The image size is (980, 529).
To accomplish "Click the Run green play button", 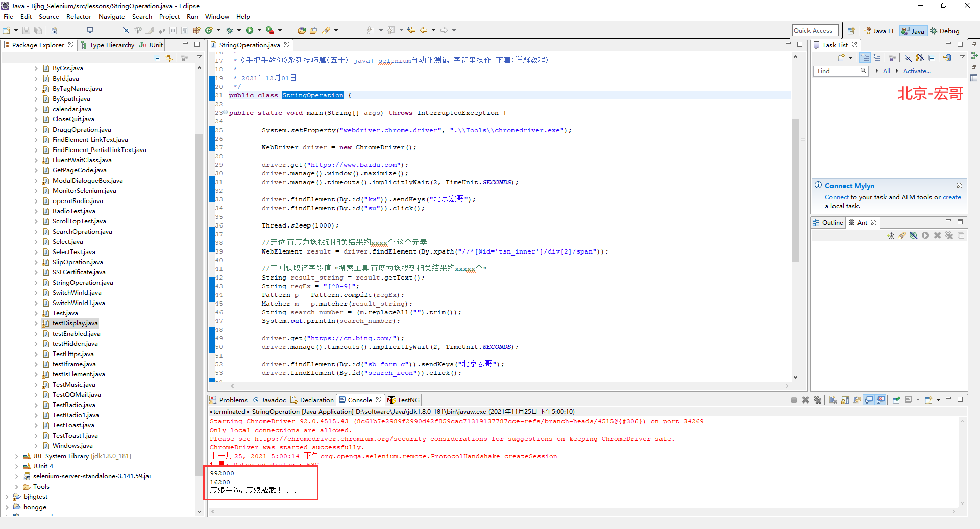I will point(250,30).
